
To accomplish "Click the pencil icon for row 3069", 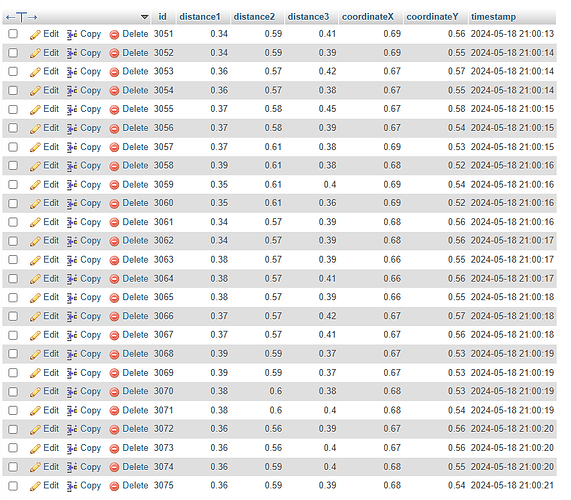I will [35, 373].
